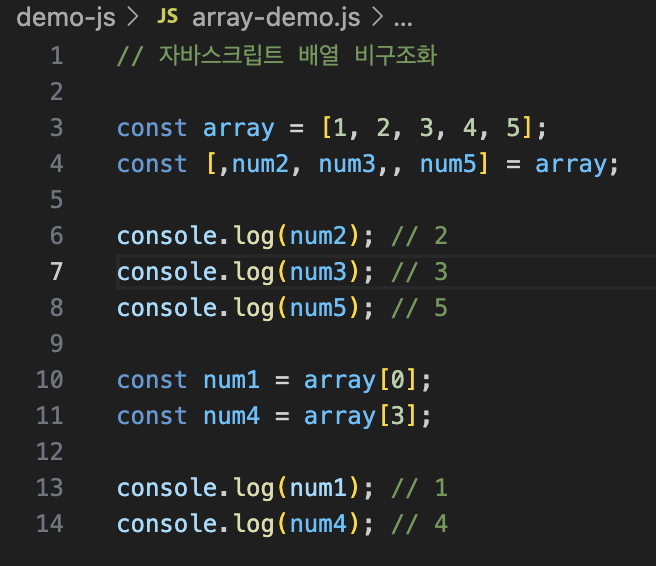The image size is (656, 566).
Task: Click 'log' on the highlighted line 7
Action: [254, 273]
